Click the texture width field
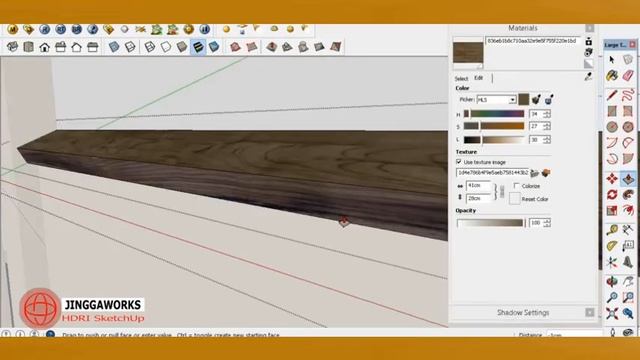The height and width of the screenshot is (360, 640). coord(479,186)
